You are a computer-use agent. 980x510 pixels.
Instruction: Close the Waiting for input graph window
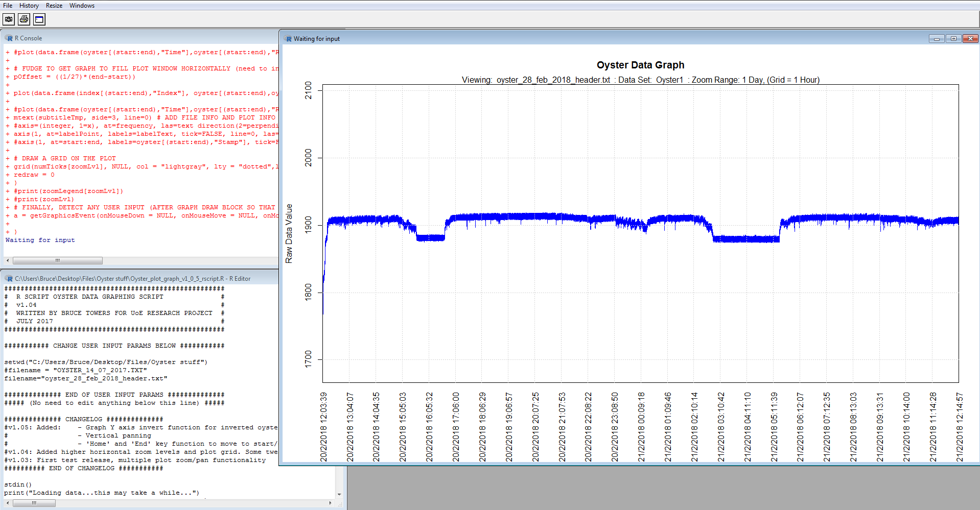point(970,39)
